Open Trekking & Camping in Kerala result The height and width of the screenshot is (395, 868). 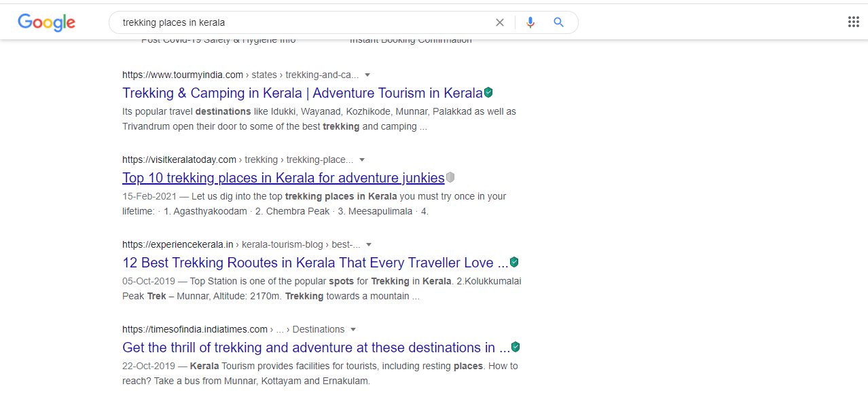(302, 93)
